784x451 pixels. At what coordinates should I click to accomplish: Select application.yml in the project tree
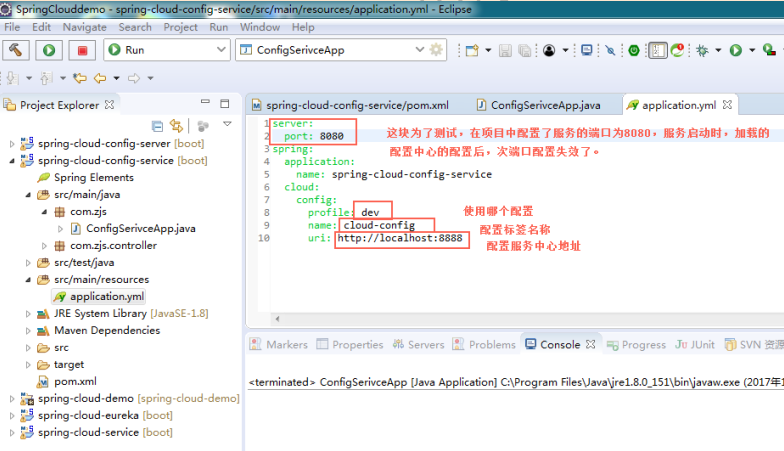point(107,296)
